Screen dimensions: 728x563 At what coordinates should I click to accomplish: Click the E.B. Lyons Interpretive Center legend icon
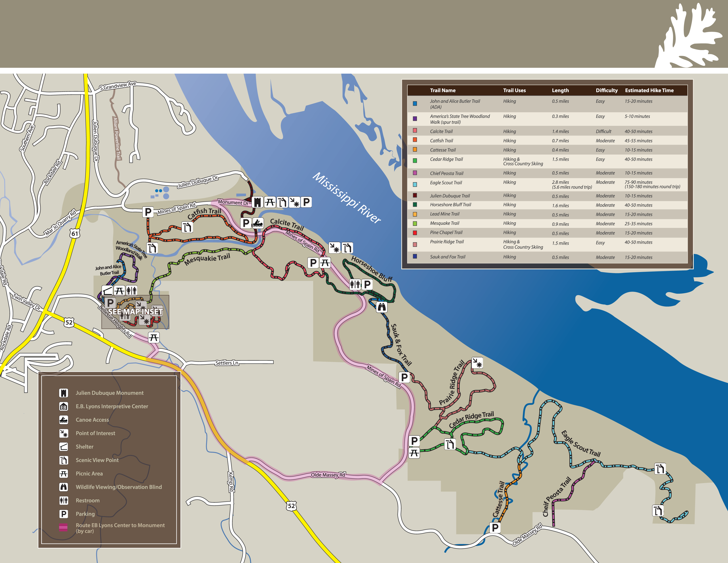(64, 406)
